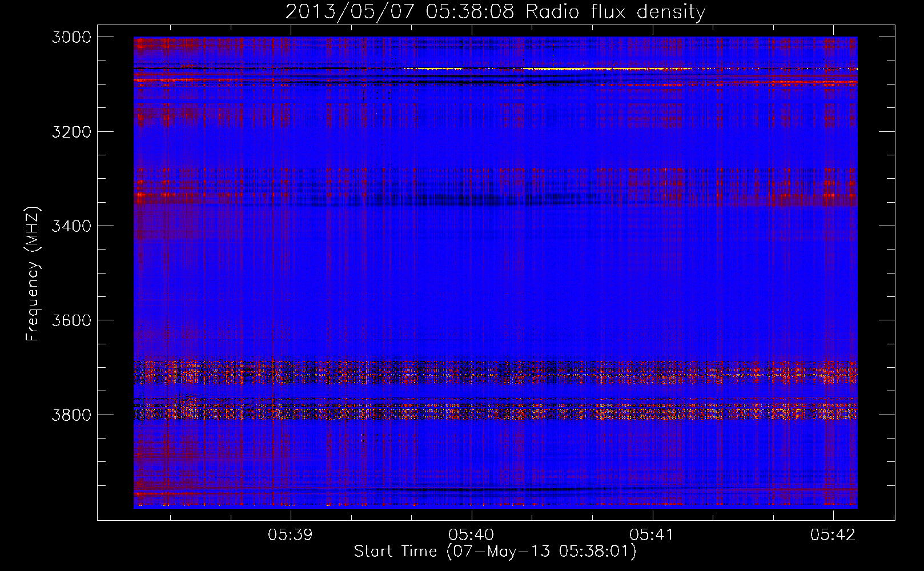Select the 3400 frequency axis label
The width and height of the screenshot is (924, 571).
pyautogui.click(x=71, y=226)
